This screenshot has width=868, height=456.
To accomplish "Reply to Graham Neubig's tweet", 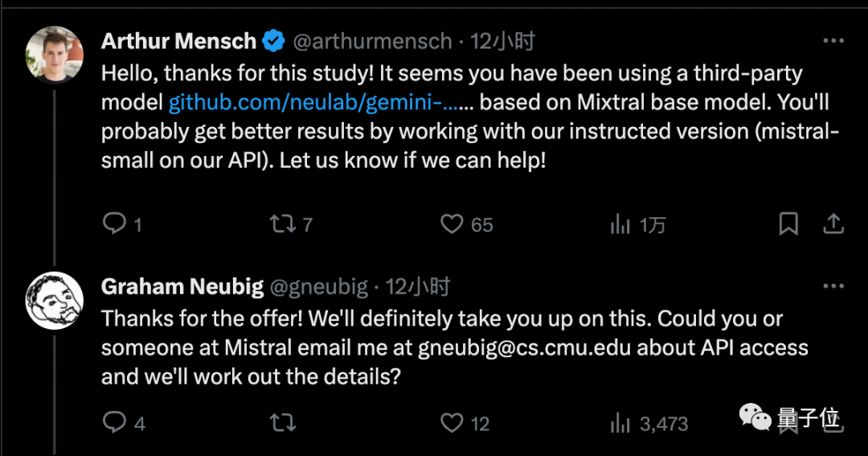I will 116,422.
